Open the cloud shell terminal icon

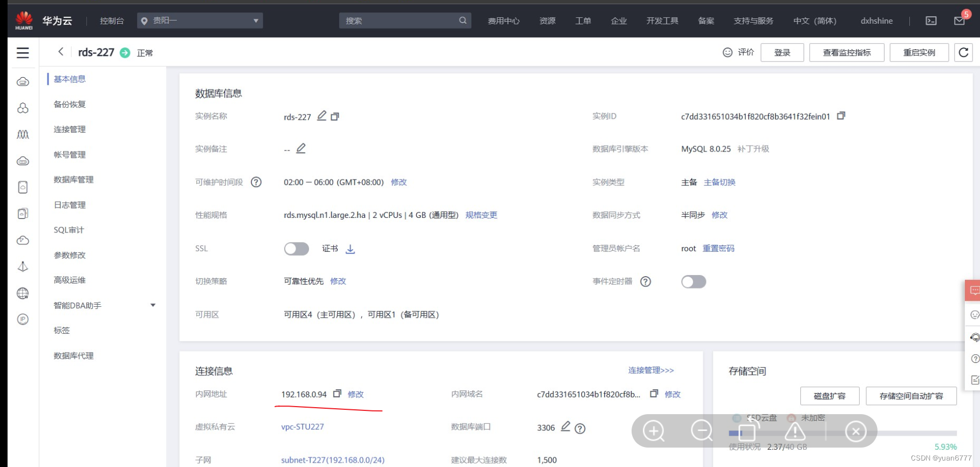point(931,20)
